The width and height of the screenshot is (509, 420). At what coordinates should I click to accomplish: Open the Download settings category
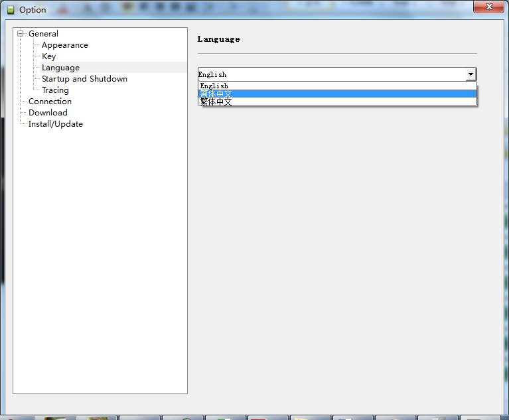coord(48,113)
